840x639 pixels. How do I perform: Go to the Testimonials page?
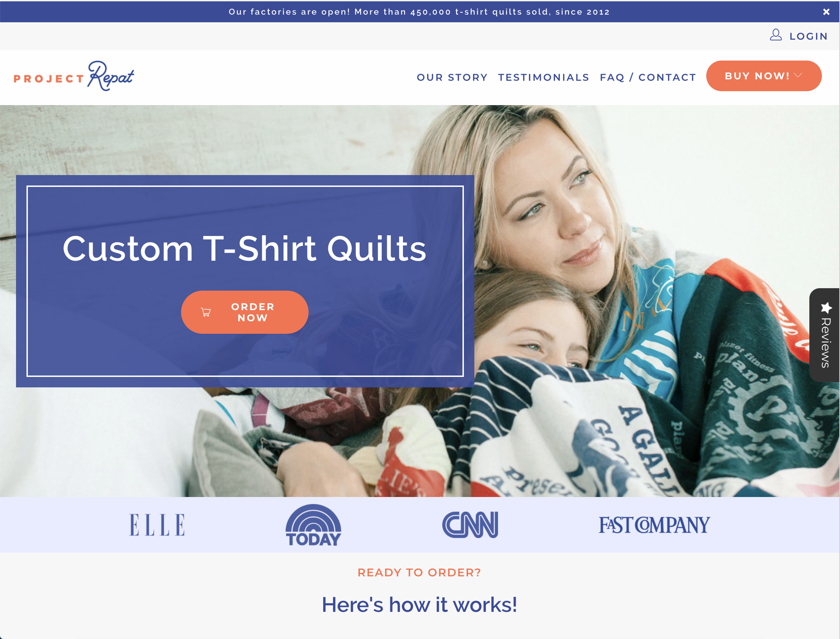coord(544,77)
